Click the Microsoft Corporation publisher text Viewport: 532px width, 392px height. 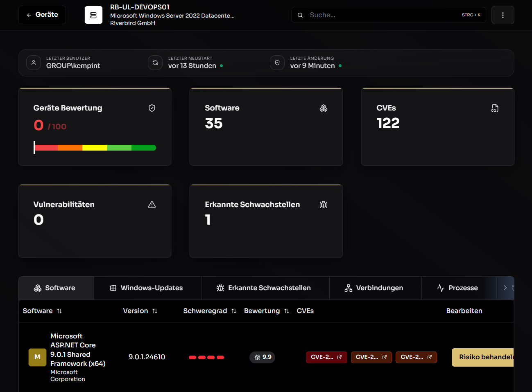tap(68, 376)
